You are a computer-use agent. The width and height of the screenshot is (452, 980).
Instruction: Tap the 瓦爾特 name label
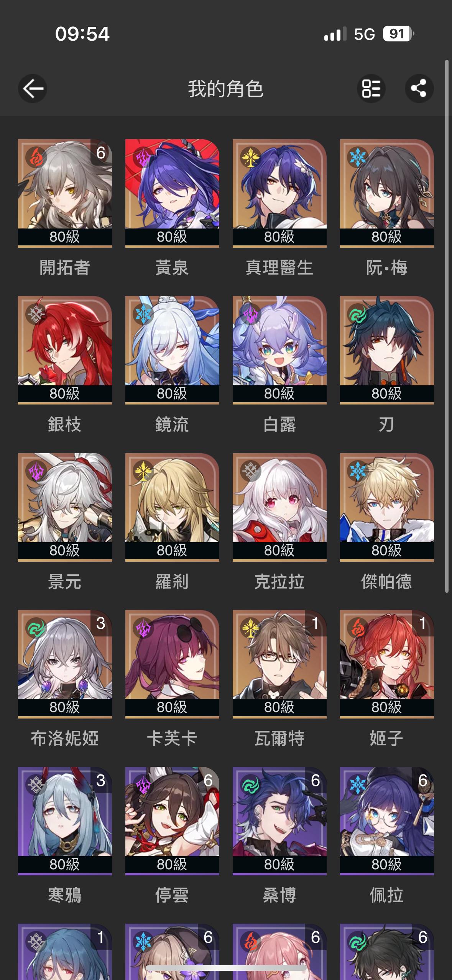coord(279,738)
